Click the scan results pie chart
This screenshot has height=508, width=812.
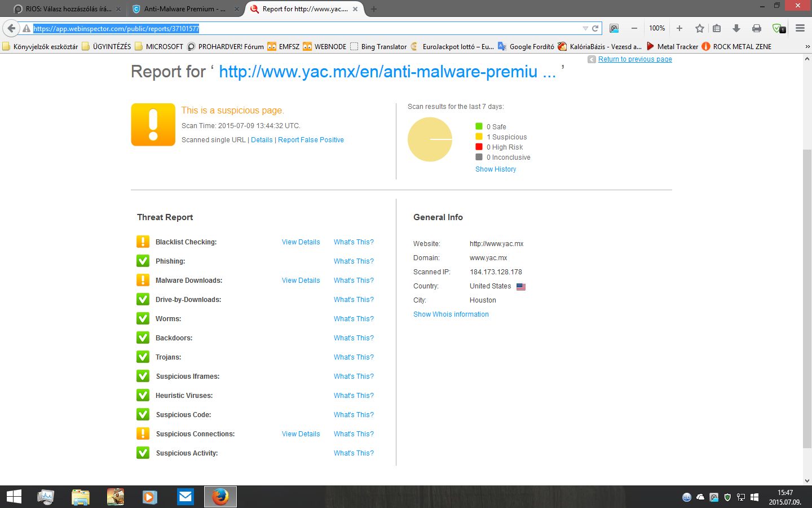tap(430, 139)
